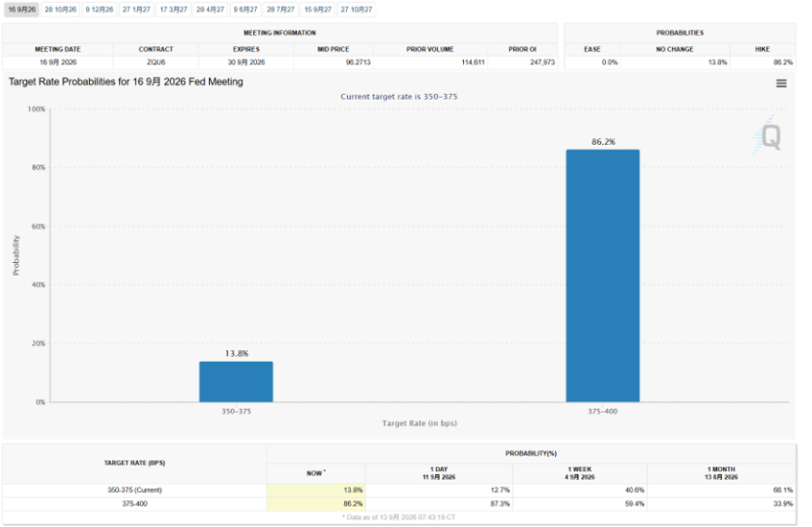
Task: Switch to the 28 10月26 meeting tab
Action: pos(60,10)
